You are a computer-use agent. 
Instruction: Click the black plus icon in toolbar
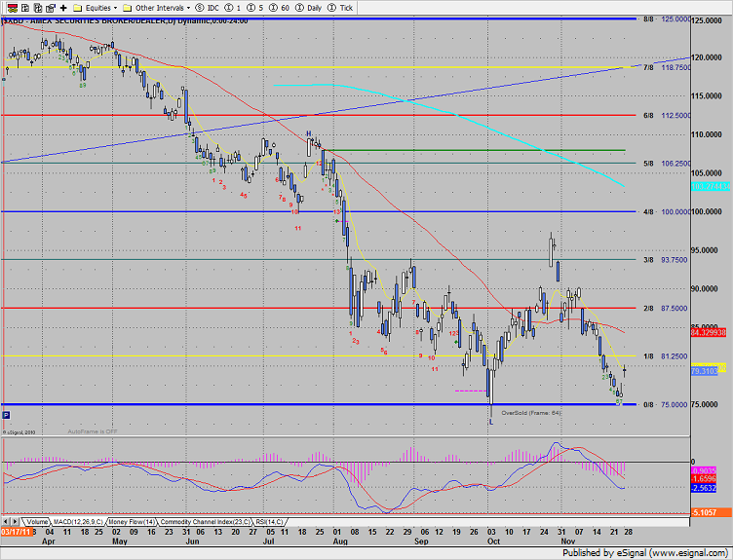coord(63,8)
